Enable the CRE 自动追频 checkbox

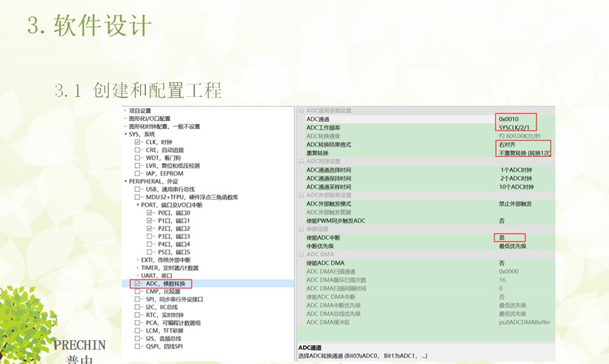point(137,150)
